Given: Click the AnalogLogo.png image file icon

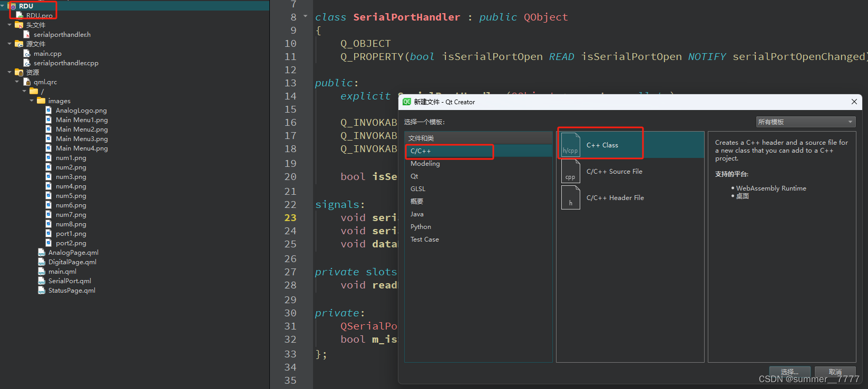Looking at the screenshot, I should (x=49, y=111).
